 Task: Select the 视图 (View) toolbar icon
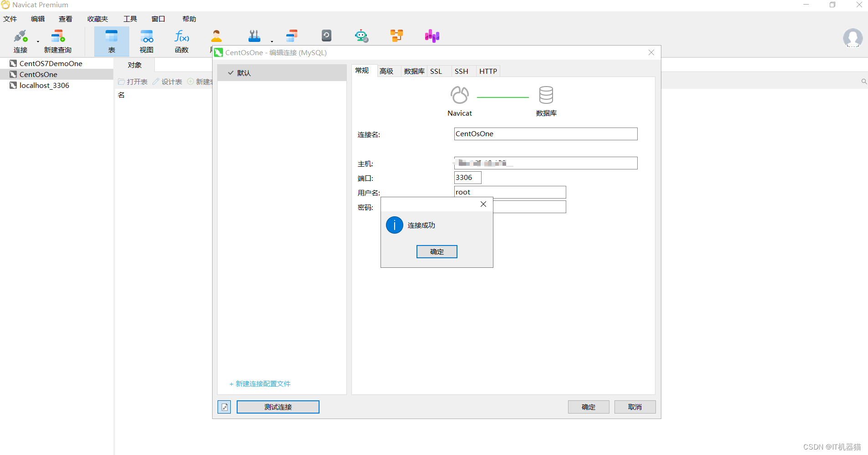[147, 41]
